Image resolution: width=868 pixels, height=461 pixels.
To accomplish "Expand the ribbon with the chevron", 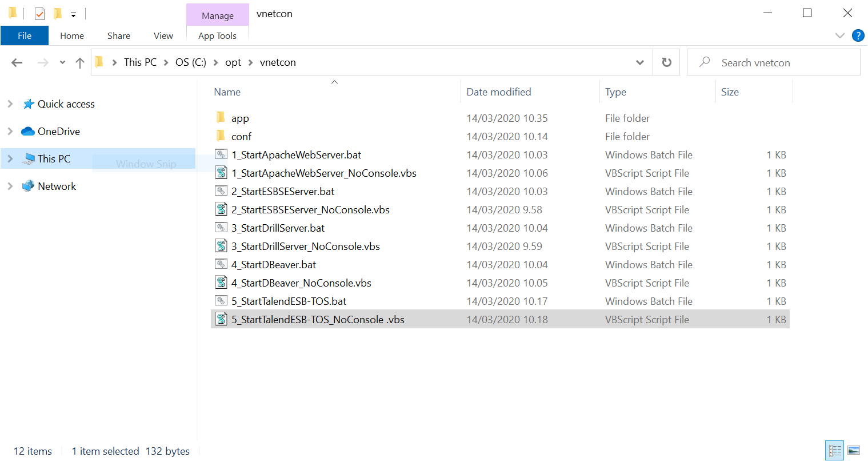I will pyautogui.click(x=839, y=35).
